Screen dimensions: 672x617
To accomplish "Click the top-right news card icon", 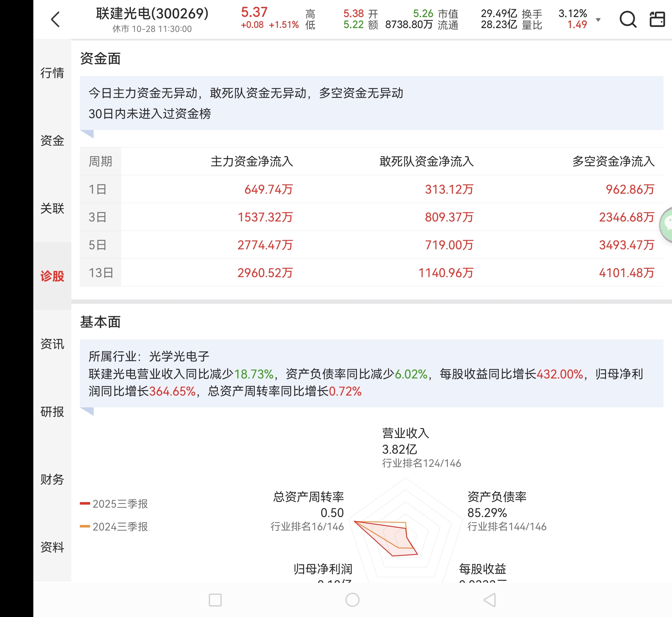I will click(657, 19).
